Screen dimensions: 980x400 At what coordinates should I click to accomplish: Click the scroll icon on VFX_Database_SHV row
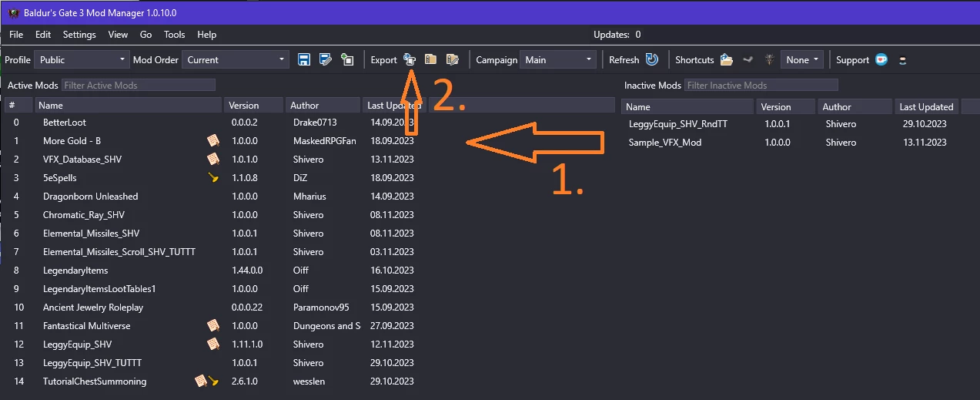tap(213, 160)
